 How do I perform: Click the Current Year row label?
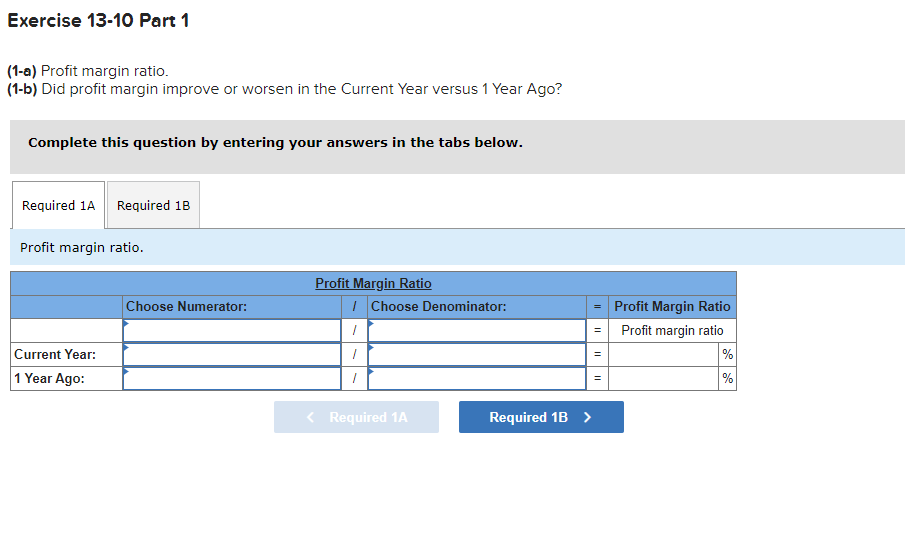coord(55,354)
